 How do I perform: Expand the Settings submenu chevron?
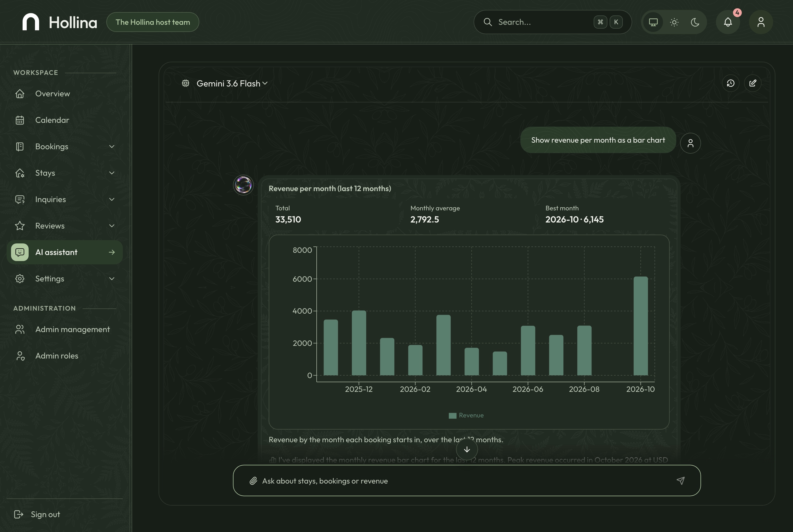point(112,279)
